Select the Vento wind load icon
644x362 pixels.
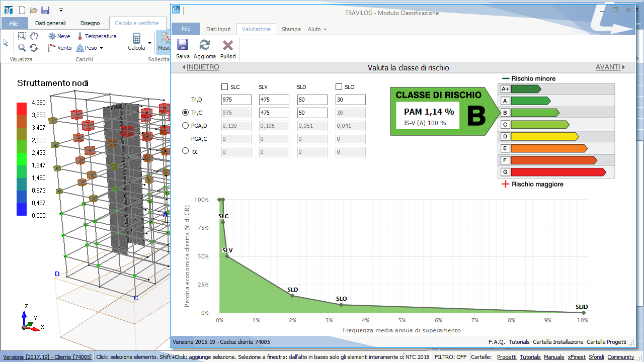[x=52, y=48]
